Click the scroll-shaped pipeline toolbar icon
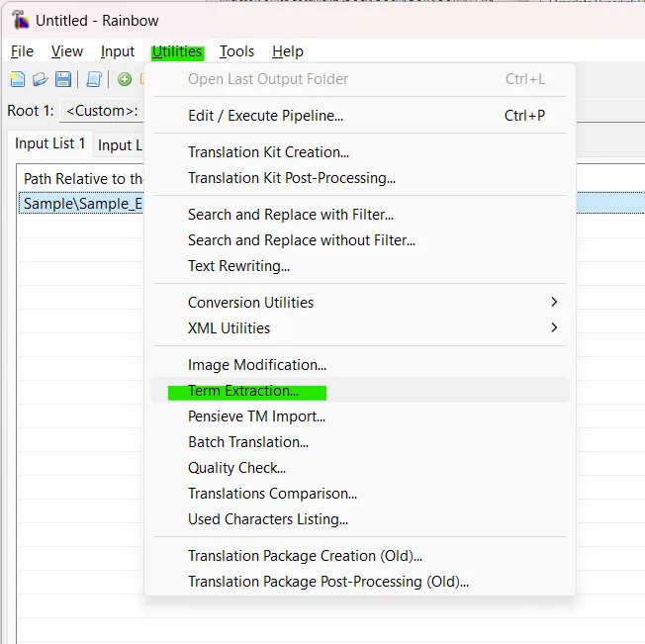645x644 pixels. [94, 79]
